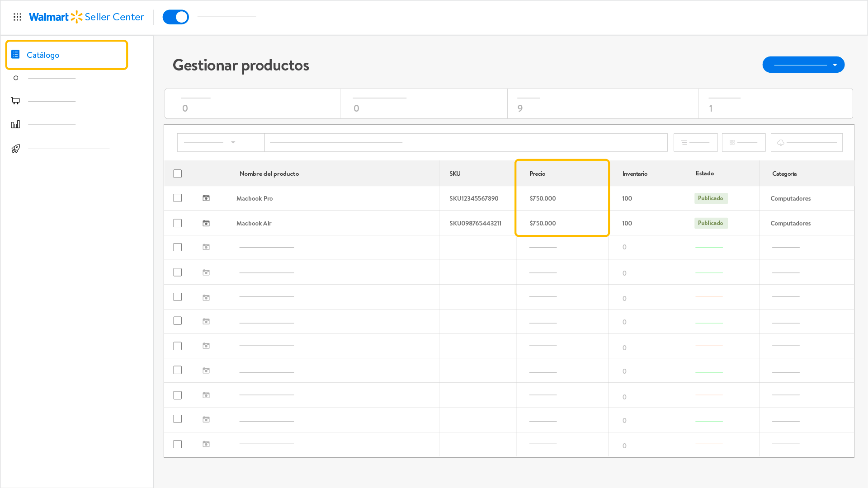Click Macbook Air price $750.000
The image size is (868, 488).
pos(542,223)
